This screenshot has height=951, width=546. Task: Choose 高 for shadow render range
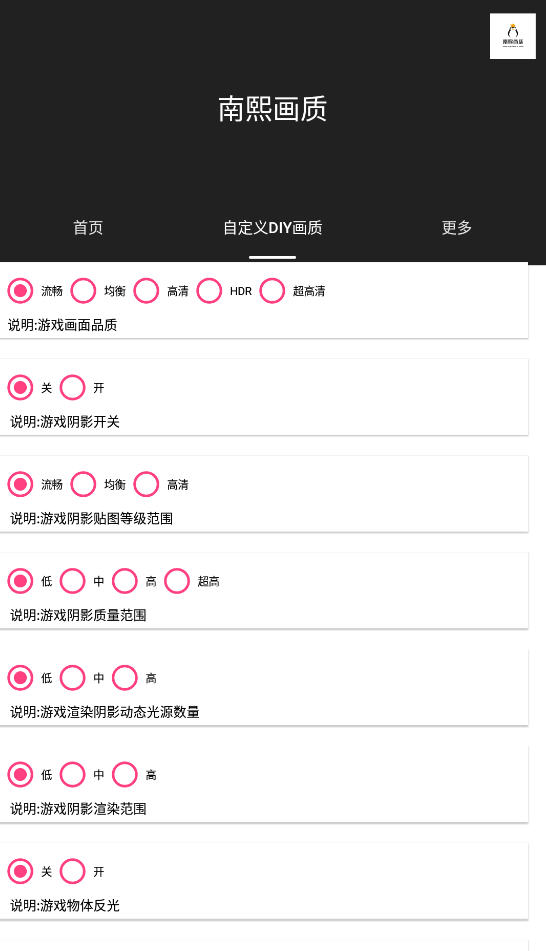[x=125, y=775]
